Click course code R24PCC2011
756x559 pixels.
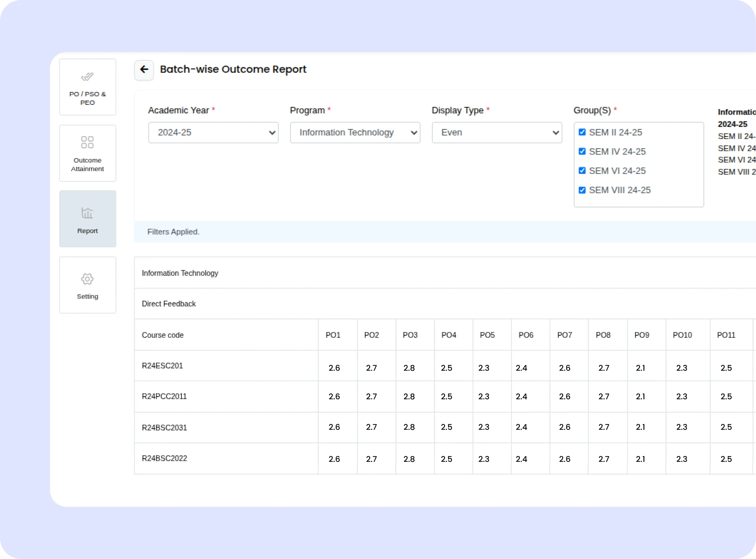tap(164, 397)
